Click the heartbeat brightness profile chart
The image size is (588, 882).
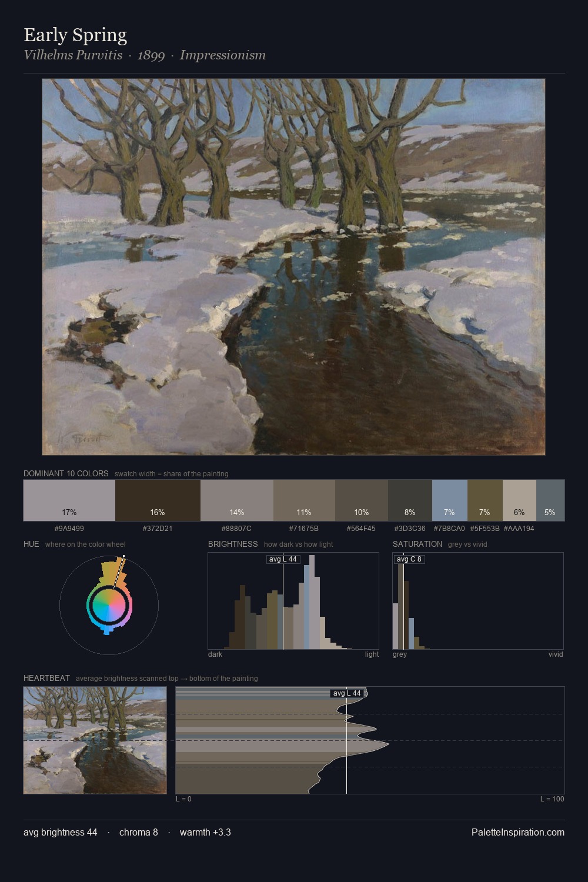click(370, 740)
